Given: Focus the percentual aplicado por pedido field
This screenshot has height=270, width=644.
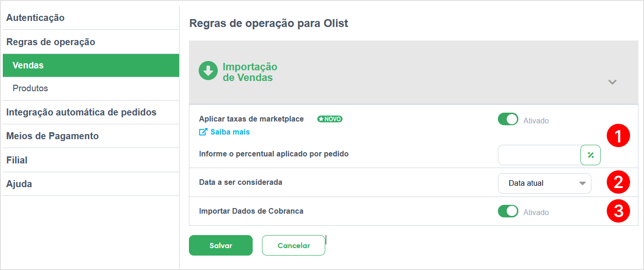Looking at the screenshot, I should point(539,155).
